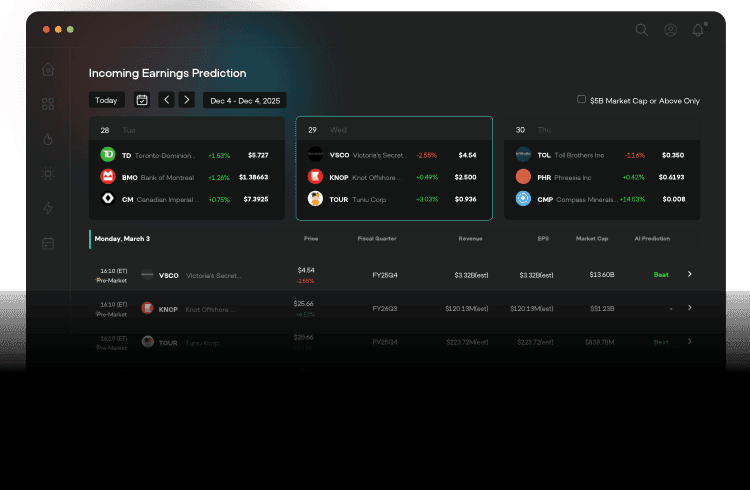Click the lightning bolt icon in sidebar
The image size is (750, 490).
(x=48, y=208)
